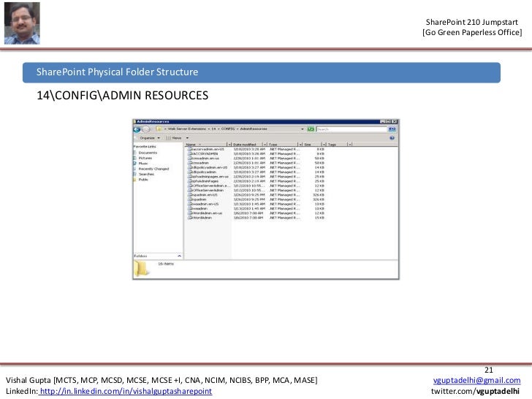Screen dimensions: 532x399
Task: Open Public in Favorite Links
Action: [143, 180]
